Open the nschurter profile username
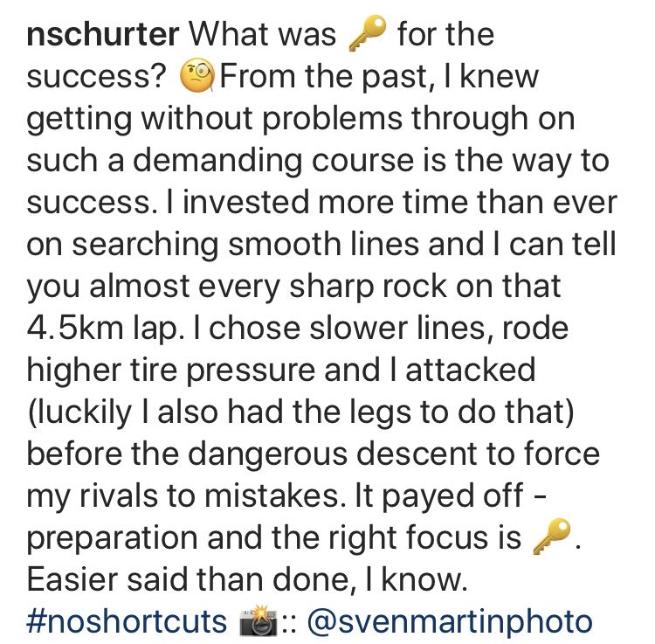The height and width of the screenshot is (644, 655). tap(102, 35)
